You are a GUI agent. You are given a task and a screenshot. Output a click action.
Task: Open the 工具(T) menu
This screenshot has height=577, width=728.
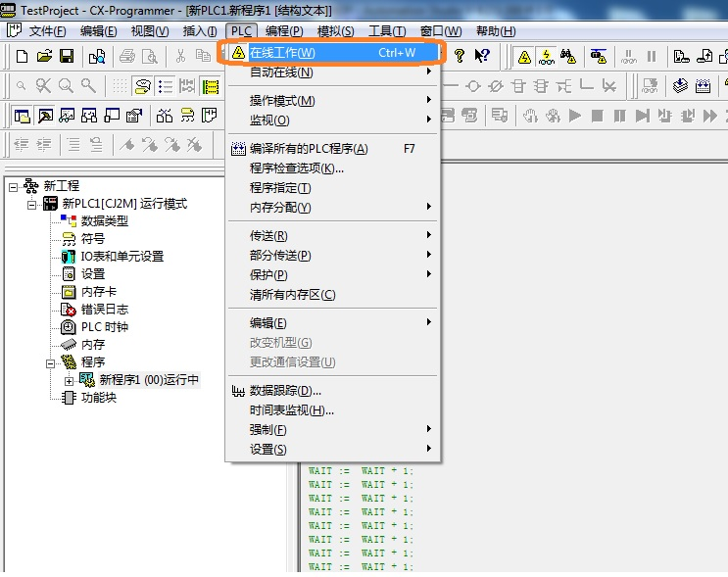click(387, 31)
